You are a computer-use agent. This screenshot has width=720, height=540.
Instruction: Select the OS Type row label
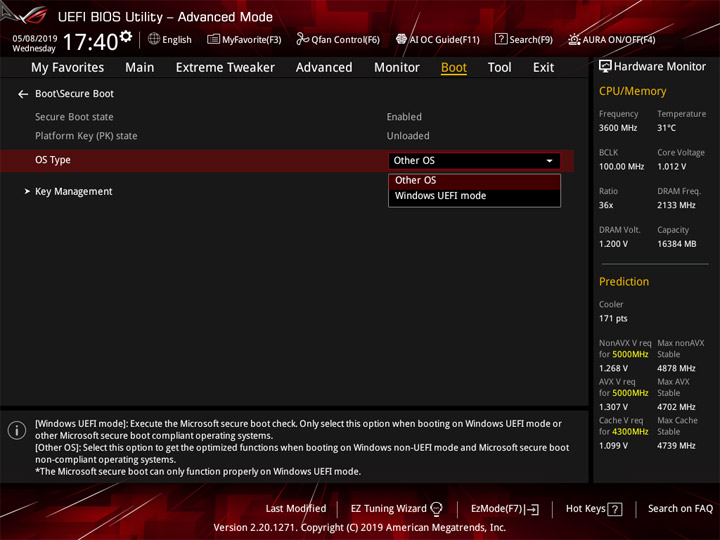coord(53,160)
